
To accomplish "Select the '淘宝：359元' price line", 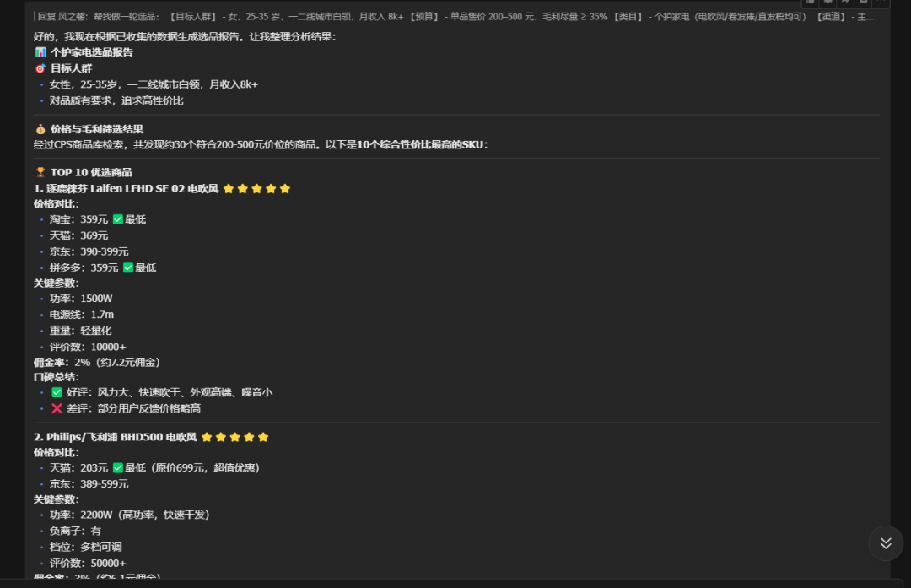I will 98,219.
